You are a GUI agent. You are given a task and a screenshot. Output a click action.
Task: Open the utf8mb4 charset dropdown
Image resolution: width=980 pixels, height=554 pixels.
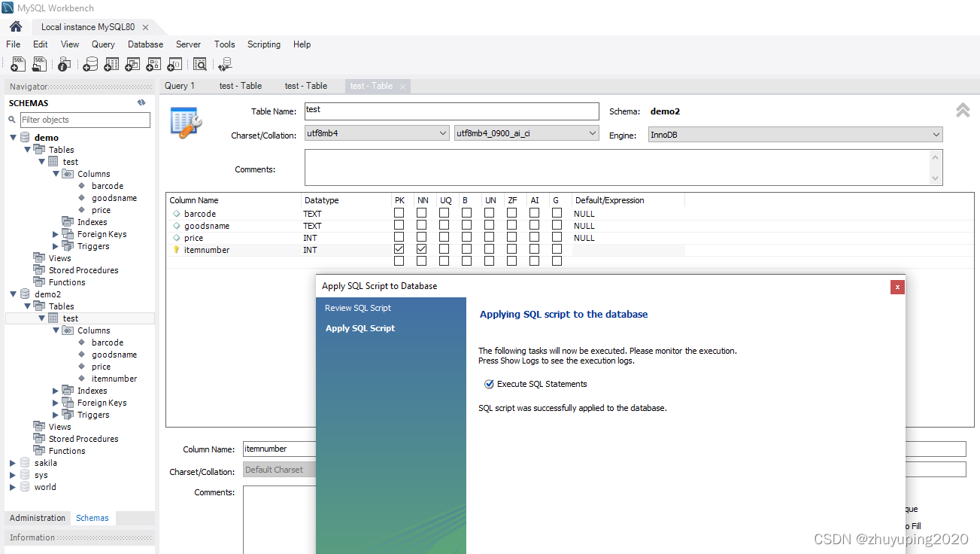[377, 134]
